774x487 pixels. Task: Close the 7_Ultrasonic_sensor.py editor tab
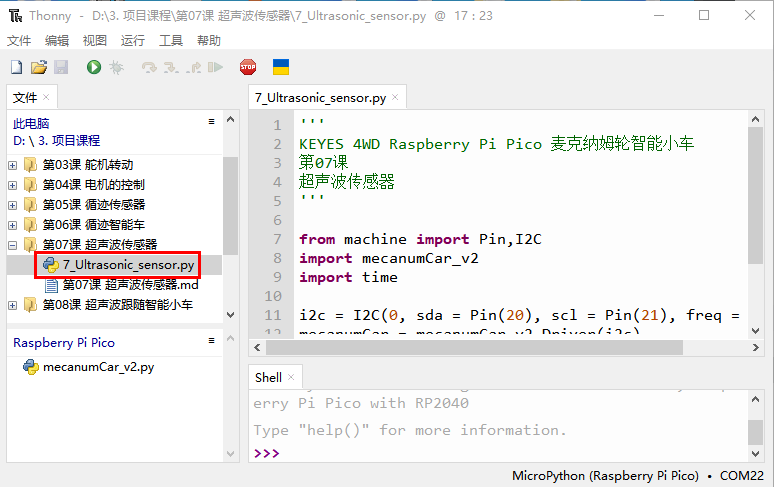point(395,97)
